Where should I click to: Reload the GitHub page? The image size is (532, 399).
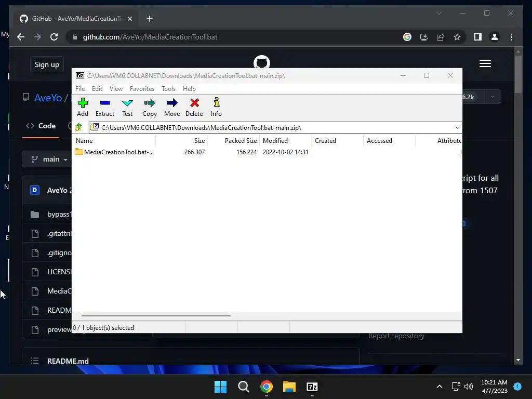54,37
